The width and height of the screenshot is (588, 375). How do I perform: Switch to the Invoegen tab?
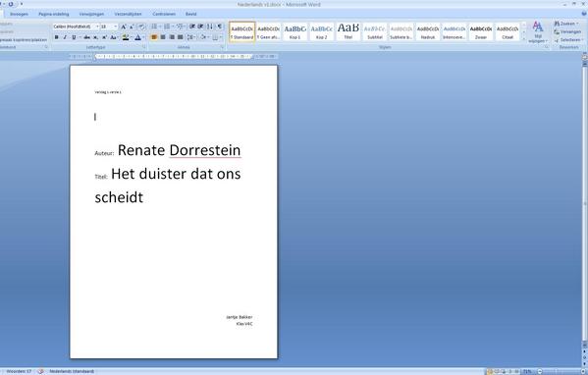pyautogui.click(x=19, y=14)
